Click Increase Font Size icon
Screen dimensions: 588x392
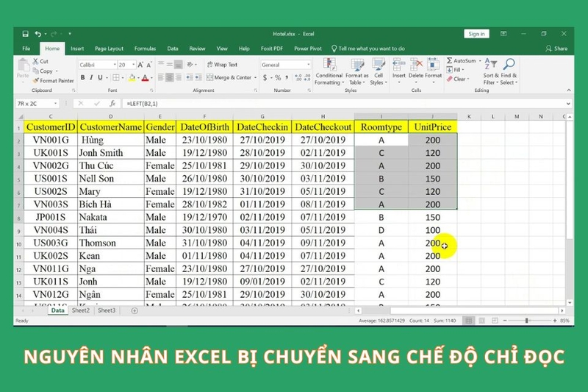click(x=140, y=65)
